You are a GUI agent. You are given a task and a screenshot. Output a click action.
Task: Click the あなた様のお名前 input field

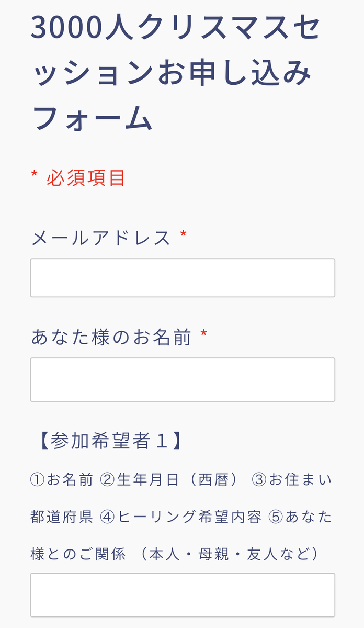pos(182,379)
